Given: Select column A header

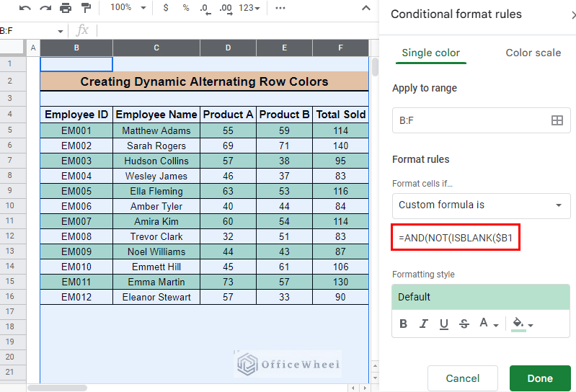Looking at the screenshot, I should click(33, 48).
